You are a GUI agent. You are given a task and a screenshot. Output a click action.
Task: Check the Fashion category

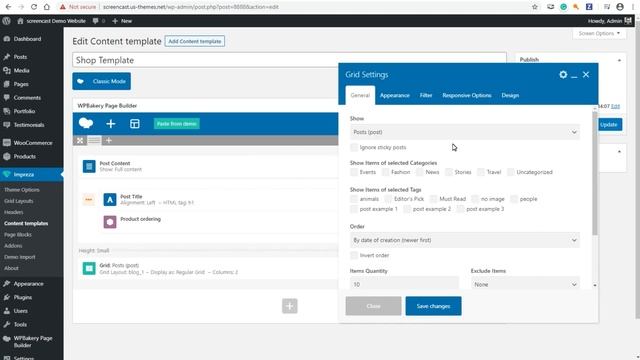pos(385,172)
